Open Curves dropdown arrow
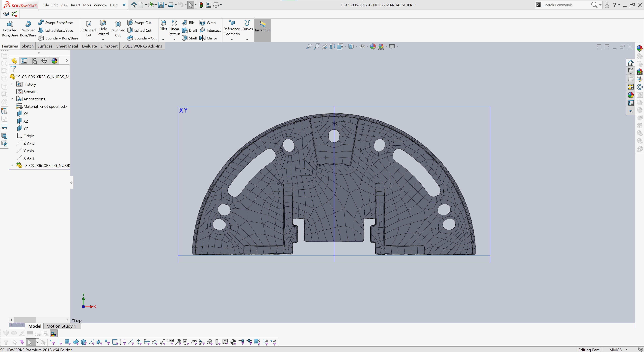The image size is (644, 352). (247, 40)
